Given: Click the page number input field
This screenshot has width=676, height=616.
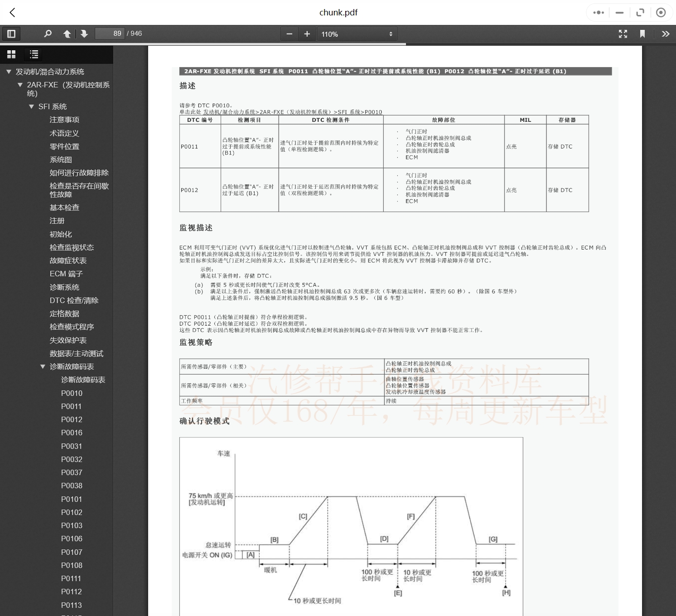Looking at the screenshot, I should (x=110, y=34).
